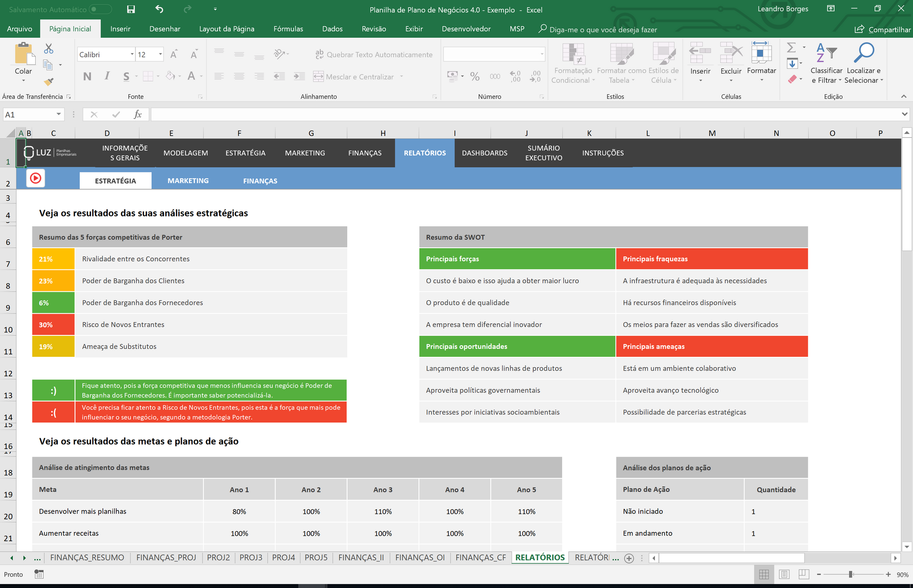The height and width of the screenshot is (588, 913).
Task: Open the Fórmulas ribbon tab
Action: coord(288,29)
